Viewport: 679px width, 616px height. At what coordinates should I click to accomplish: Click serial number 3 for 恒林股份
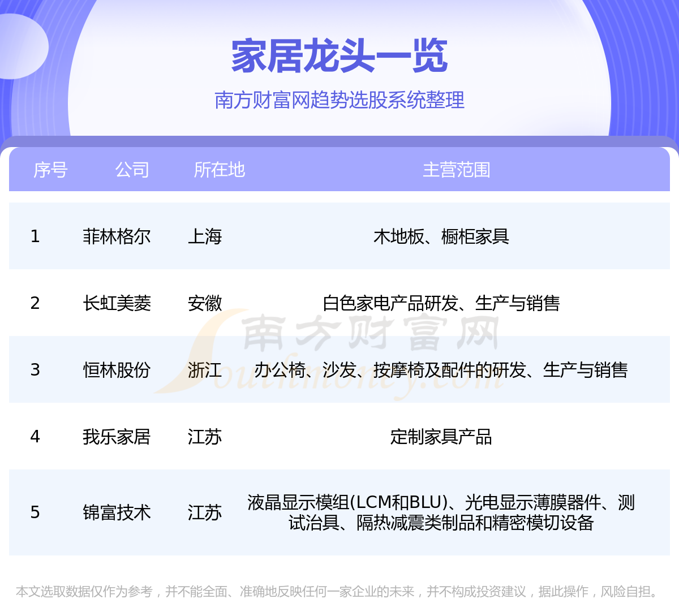click(35, 369)
